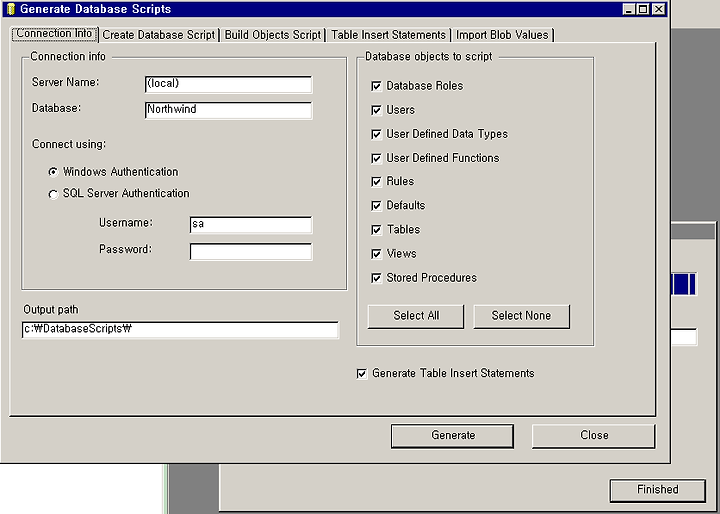
Task: Click the Connect using label
Action: point(69,144)
